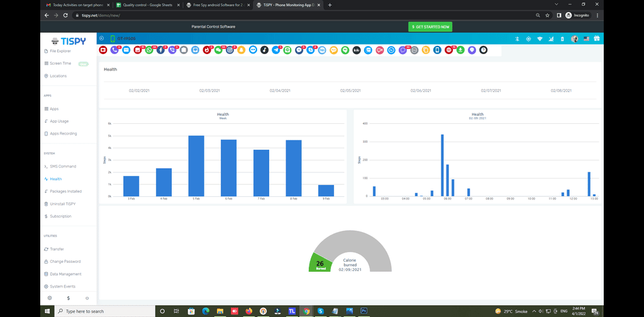Open the YouTube monitoring icon
644x317 pixels.
pos(103,50)
